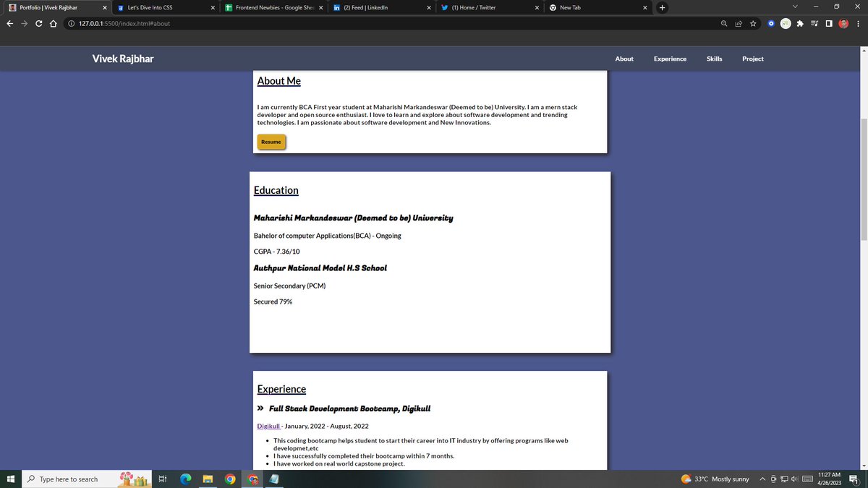Click the zoom magnifier icon in address bar
The height and width of the screenshot is (488, 868).
click(x=725, y=23)
